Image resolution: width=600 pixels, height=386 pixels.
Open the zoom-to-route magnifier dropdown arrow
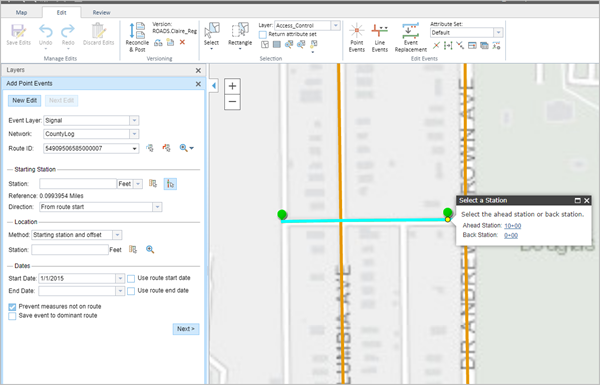coord(192,148)
